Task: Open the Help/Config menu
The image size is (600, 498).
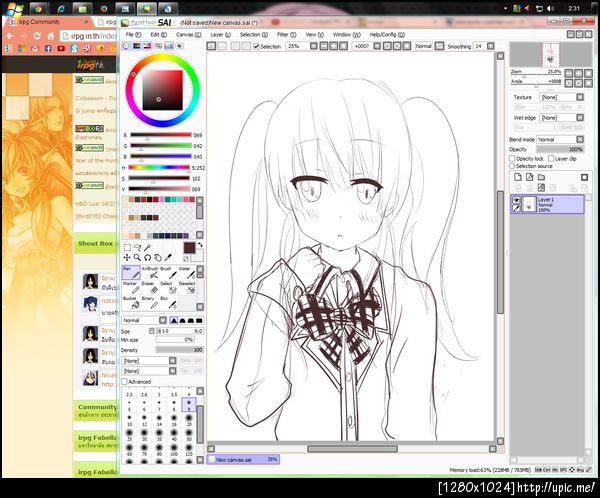Action: tap(387, 34)
